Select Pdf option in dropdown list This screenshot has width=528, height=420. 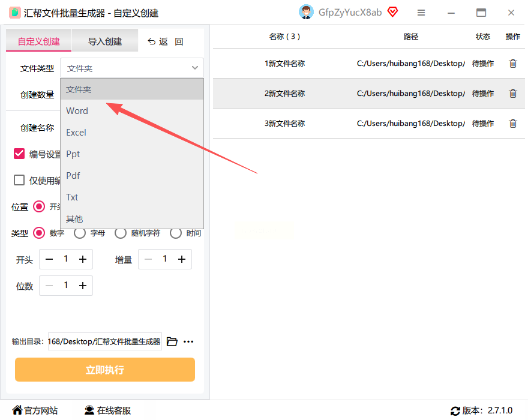coord(131,175)
